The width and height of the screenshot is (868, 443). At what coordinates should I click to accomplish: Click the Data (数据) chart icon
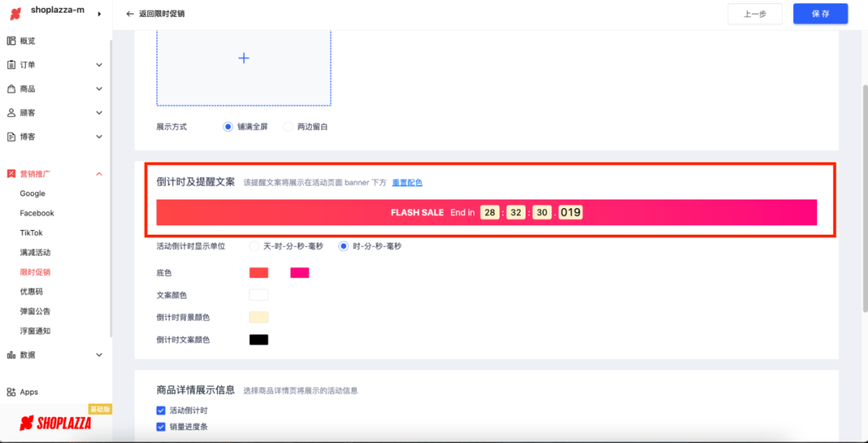point(11,355)
